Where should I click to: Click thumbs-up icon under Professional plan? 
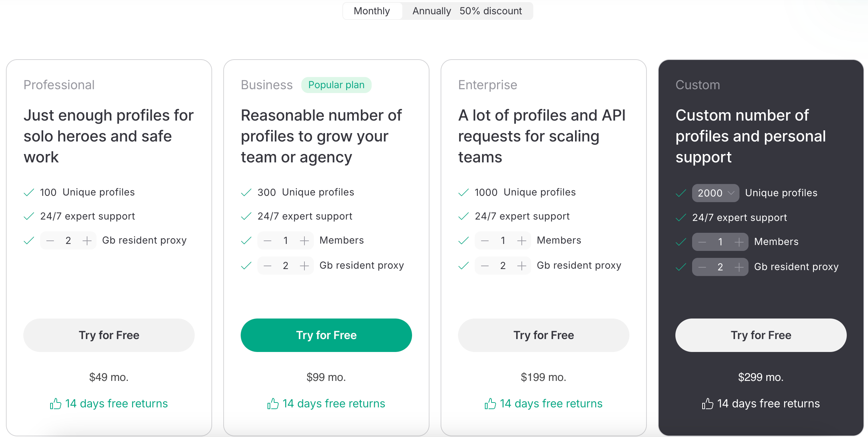pyautogui.click(x=56, y=404)
